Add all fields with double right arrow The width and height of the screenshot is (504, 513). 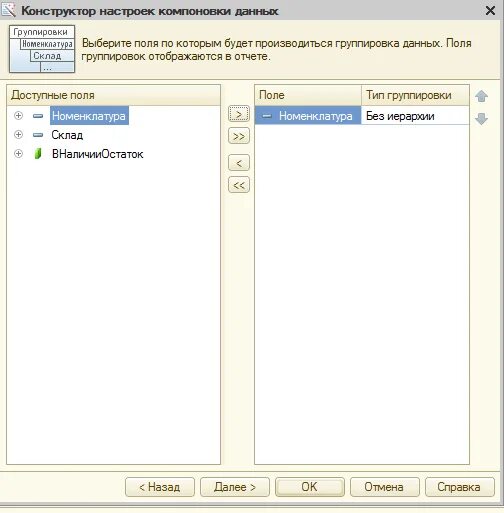click(x=239, y=136)
